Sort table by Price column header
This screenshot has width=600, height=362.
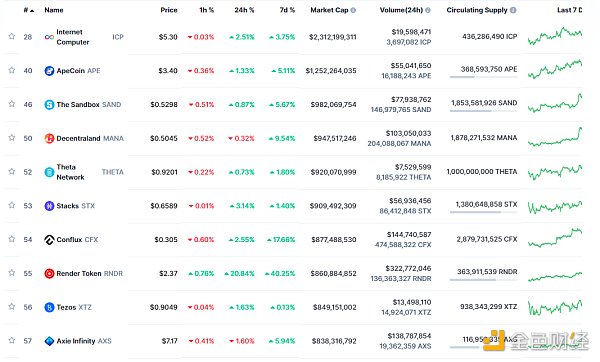[x=169, y=10]
